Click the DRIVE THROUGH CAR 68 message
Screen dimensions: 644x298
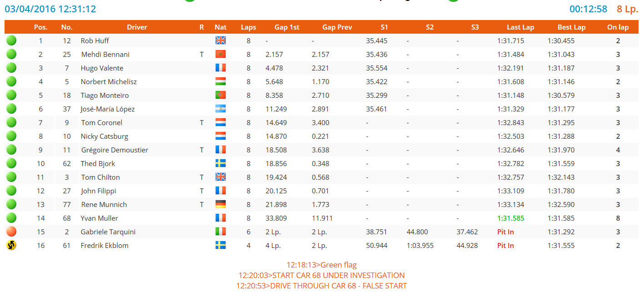coord(321,286)
